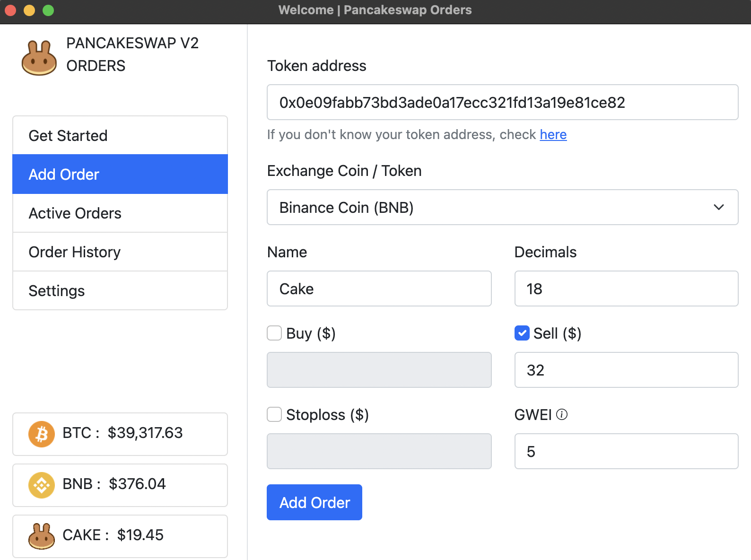
Task: Click the blue Add Order submit button
Action: coord(314,502)
